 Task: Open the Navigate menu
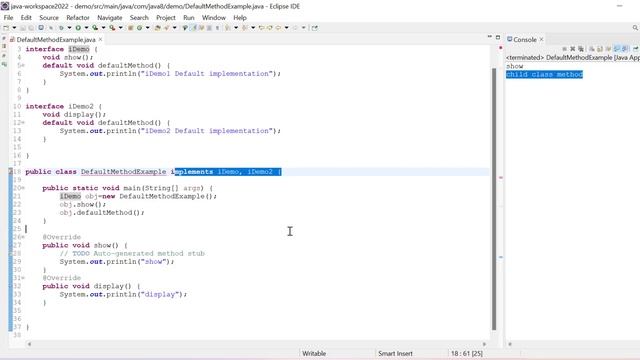109,18
